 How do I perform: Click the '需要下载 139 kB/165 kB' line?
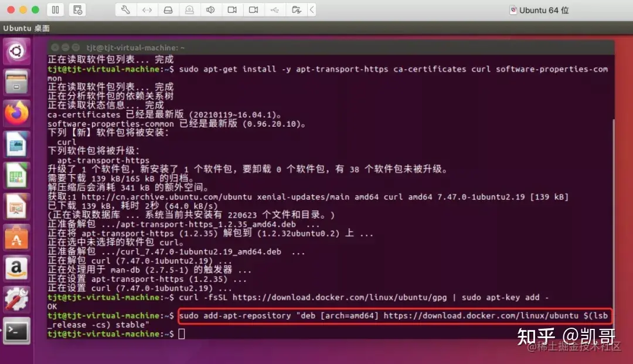pos(121,178)
